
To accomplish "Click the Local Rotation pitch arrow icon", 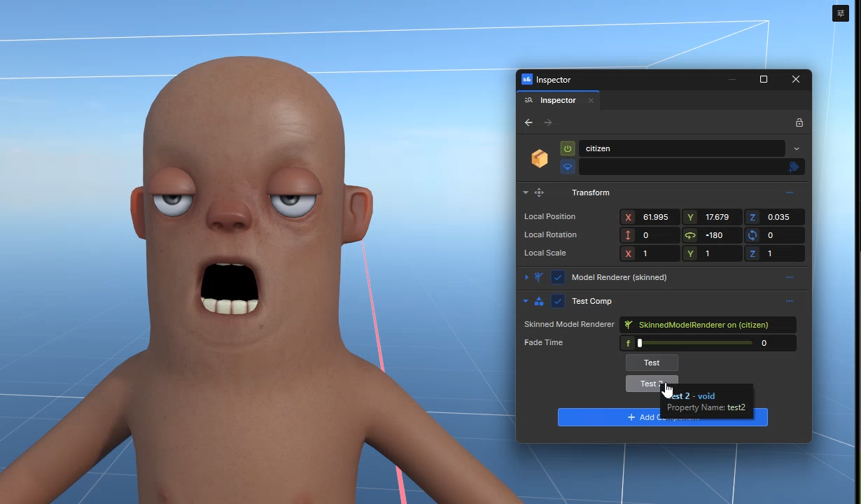I will (x=628, y=235).
